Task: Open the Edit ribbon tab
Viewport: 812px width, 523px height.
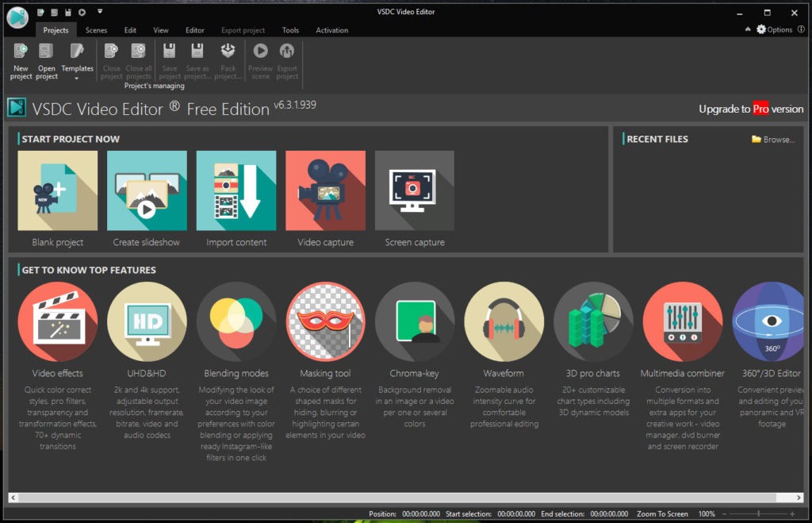Action: [130, 30]
